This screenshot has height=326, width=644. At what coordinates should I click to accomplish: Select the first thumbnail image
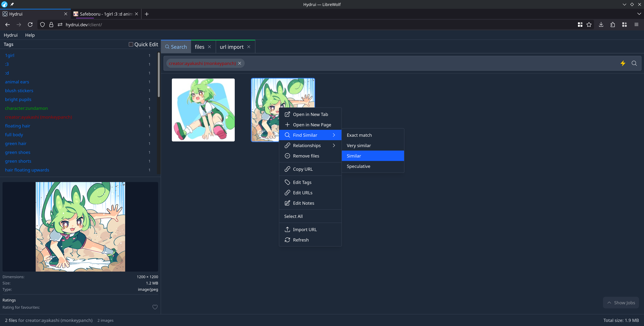203,110
